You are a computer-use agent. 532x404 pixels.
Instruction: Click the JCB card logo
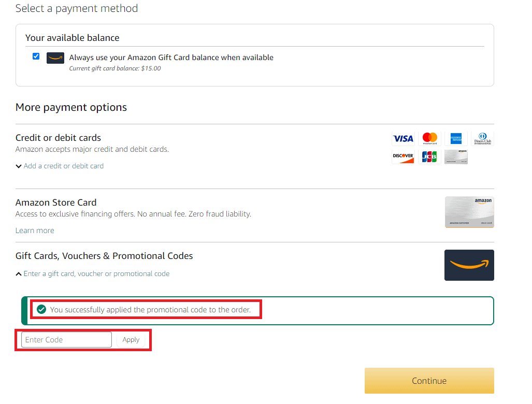tap(429, 157)
